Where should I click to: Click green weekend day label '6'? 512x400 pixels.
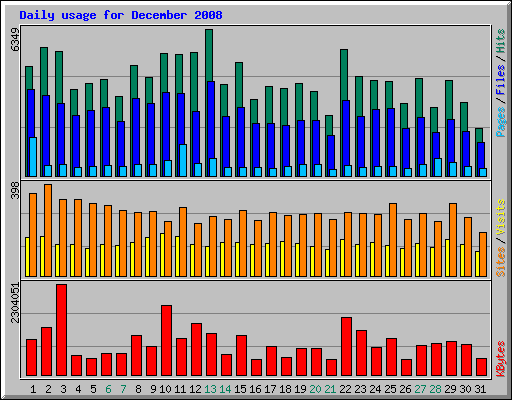[x=108, y=389]
